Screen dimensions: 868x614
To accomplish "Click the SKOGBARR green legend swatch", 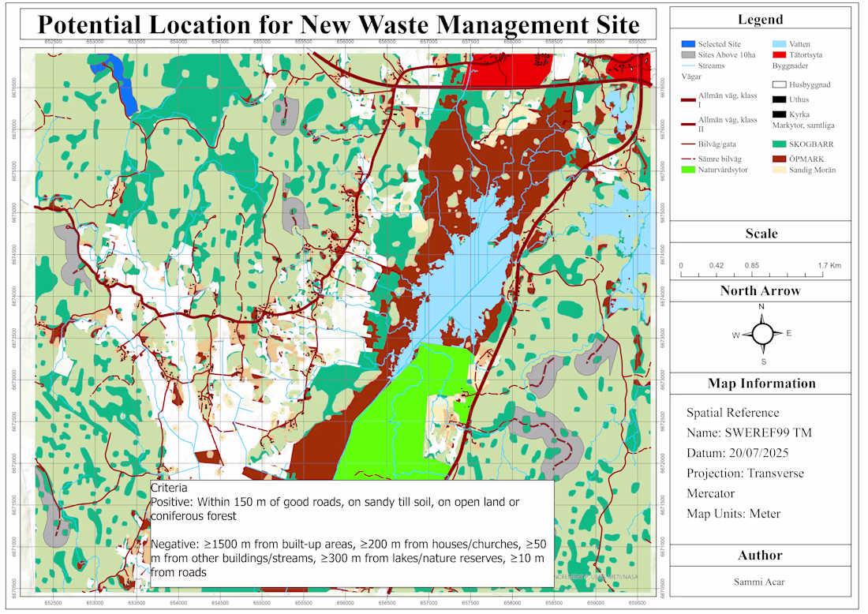I will coord(779,144).
